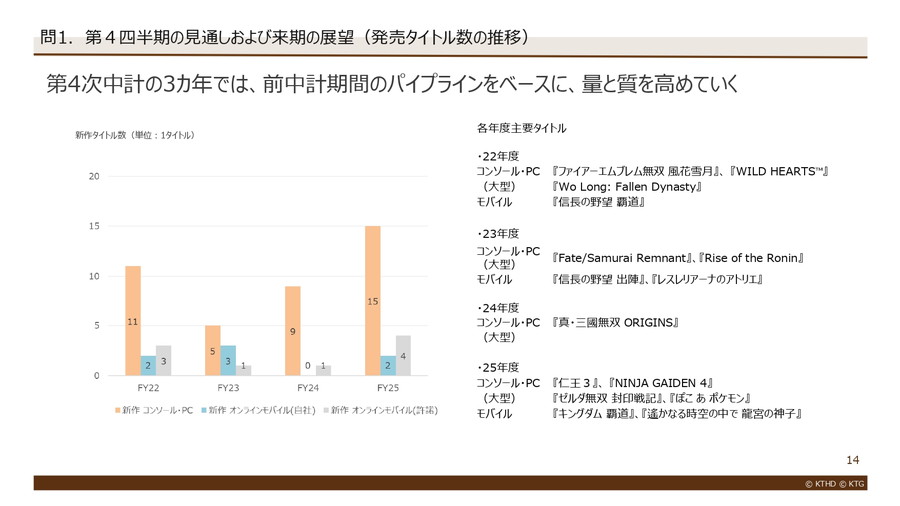Click the FY24 x-axis label
The height and width of the screenshot is (506, 900).
(x=308, y=387)
